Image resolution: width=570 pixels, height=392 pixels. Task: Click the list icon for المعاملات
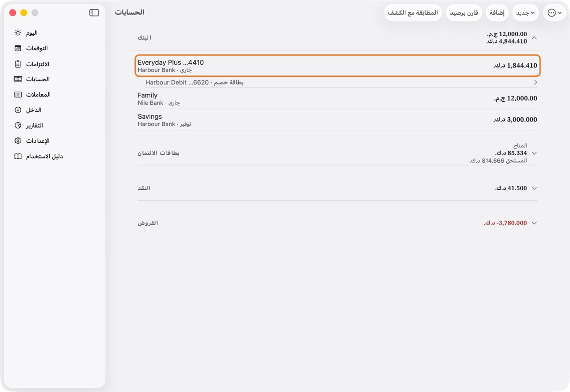[x=18, y=95]
